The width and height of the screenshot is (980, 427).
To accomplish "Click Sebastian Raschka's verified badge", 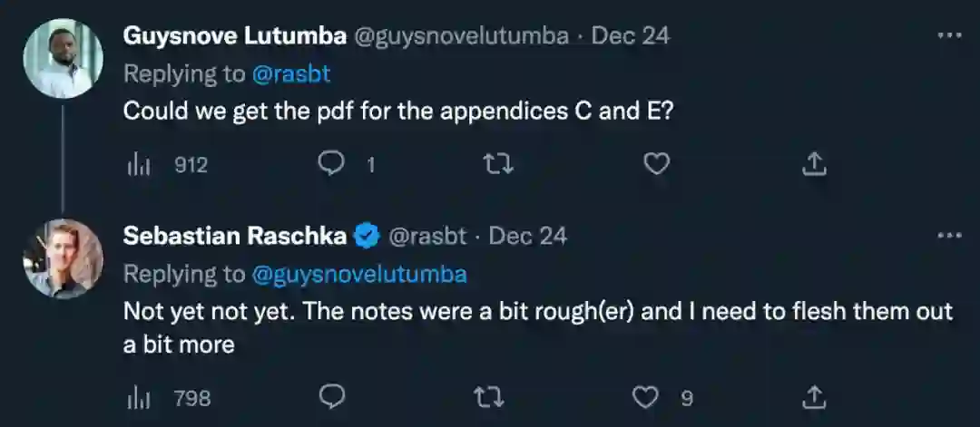I will [367, 237].
